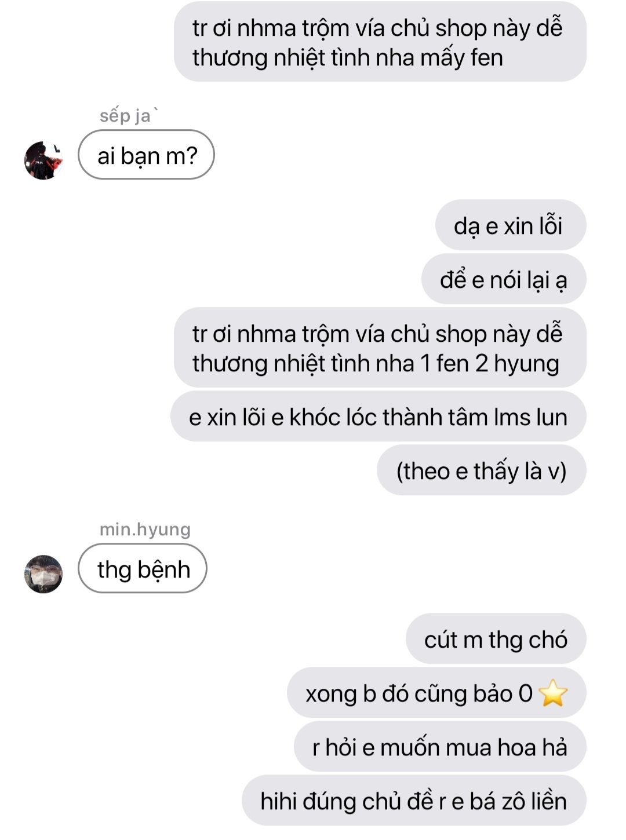Select 'e xin lỗi e khóc lóc' message
The image size is (626, 840).
pos(378,417)
